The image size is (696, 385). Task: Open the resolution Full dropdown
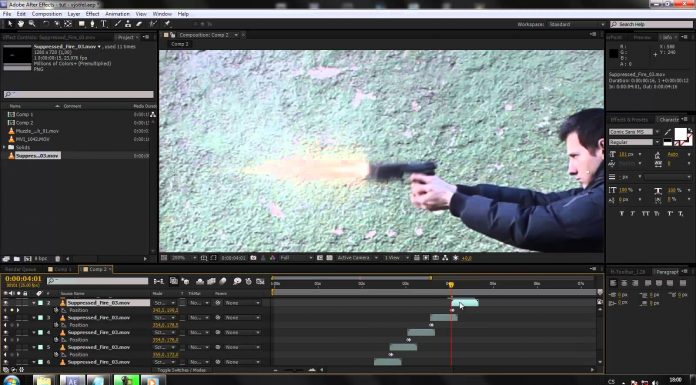point(296,258)
